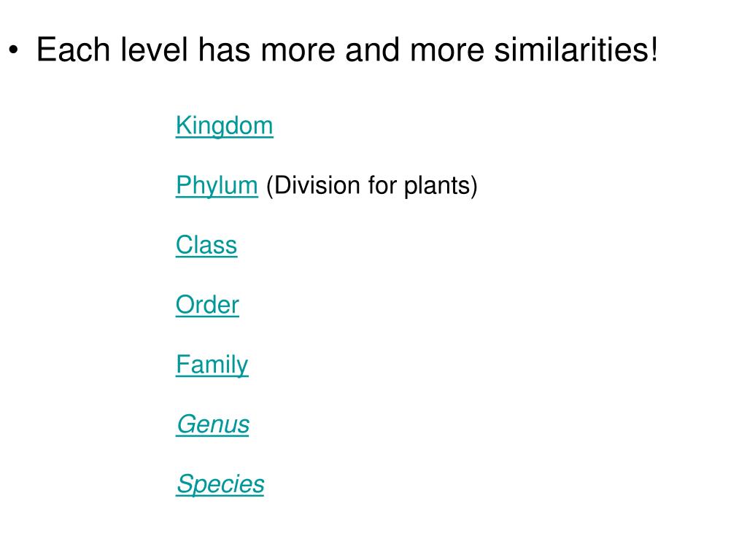Click the second "more" before "similarities"
747x560 pixels.
(447, 50)
